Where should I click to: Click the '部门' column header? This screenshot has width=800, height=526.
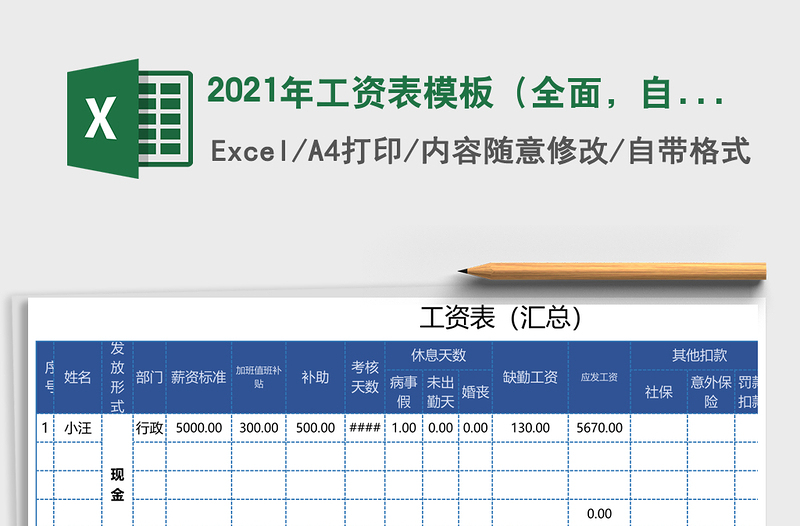pos(149,377)
